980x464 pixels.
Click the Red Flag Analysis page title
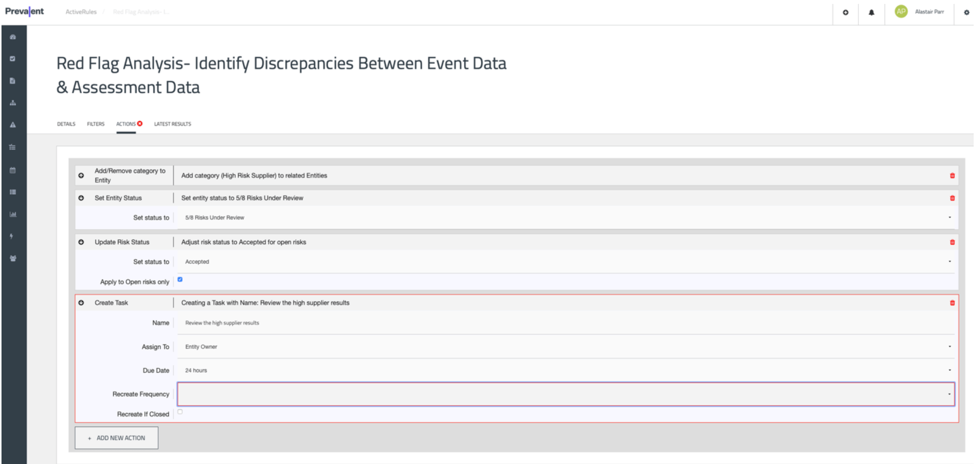click(282, 75)
